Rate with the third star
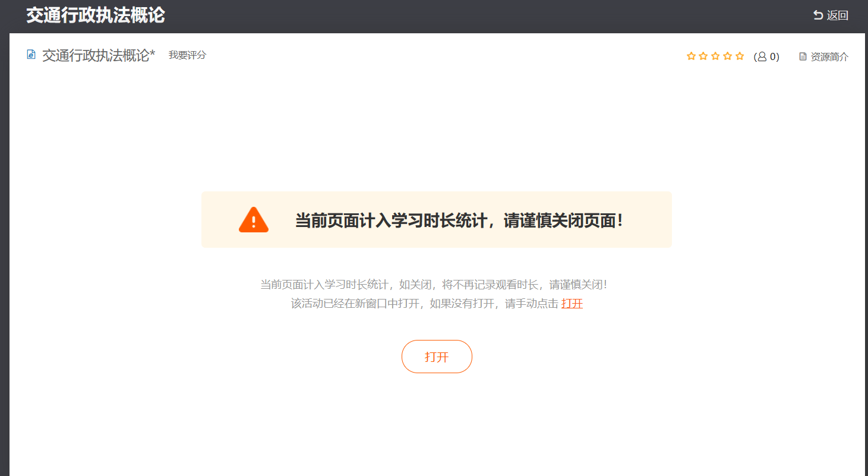 pos(715,56)
